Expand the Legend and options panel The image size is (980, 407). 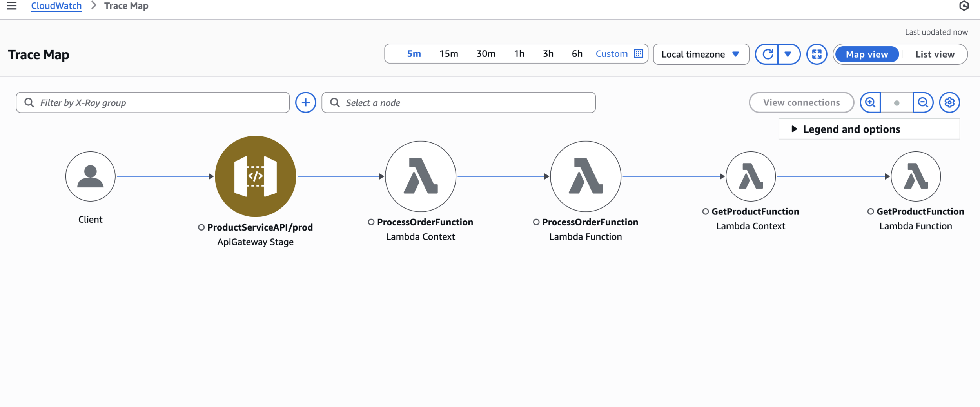(x=869, y=129)
